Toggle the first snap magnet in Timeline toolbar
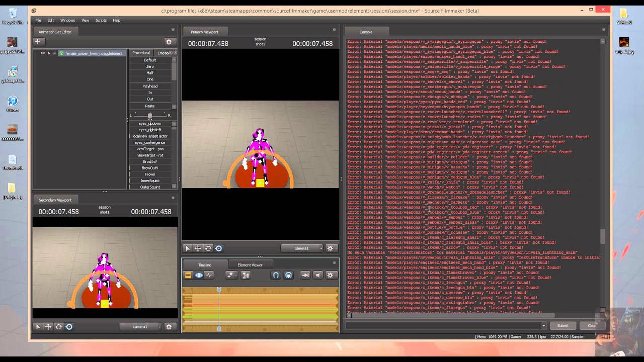The height and width of the screenshot is (362, 644). pos(276,275)
